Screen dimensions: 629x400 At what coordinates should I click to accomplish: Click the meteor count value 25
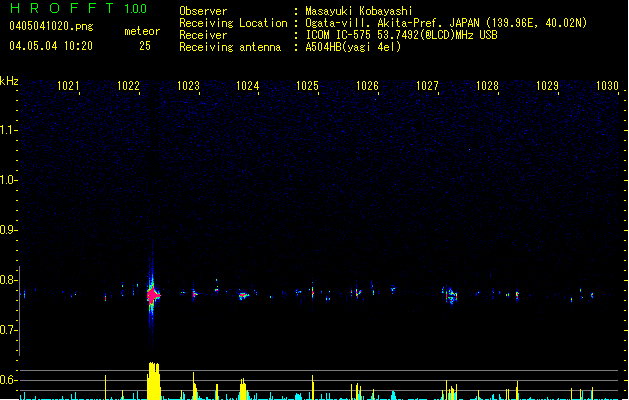click(x=145, y=46)
